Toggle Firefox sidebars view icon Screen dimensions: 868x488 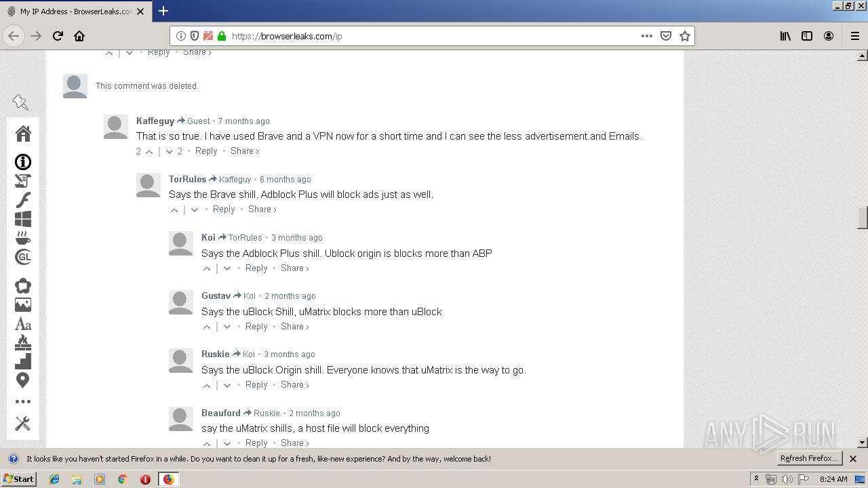807,36
